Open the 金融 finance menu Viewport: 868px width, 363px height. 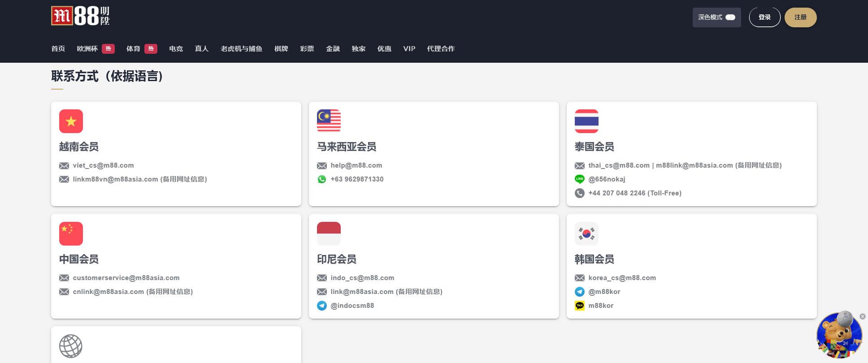pyautogui.click(x=333, y=49)
